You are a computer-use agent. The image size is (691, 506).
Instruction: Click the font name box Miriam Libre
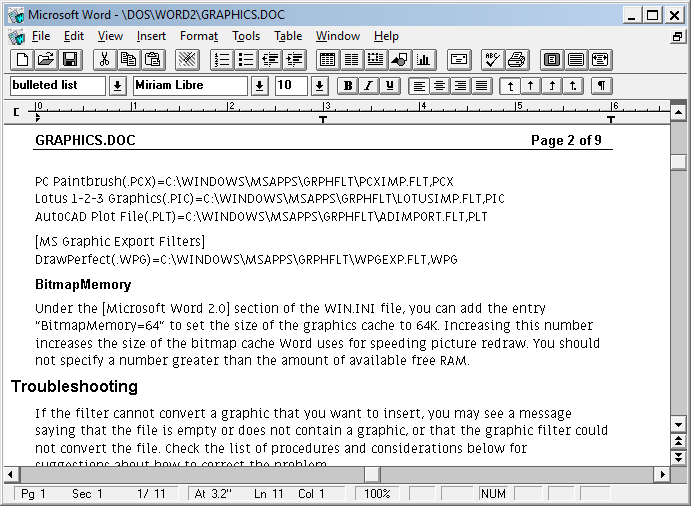[190, 86]
